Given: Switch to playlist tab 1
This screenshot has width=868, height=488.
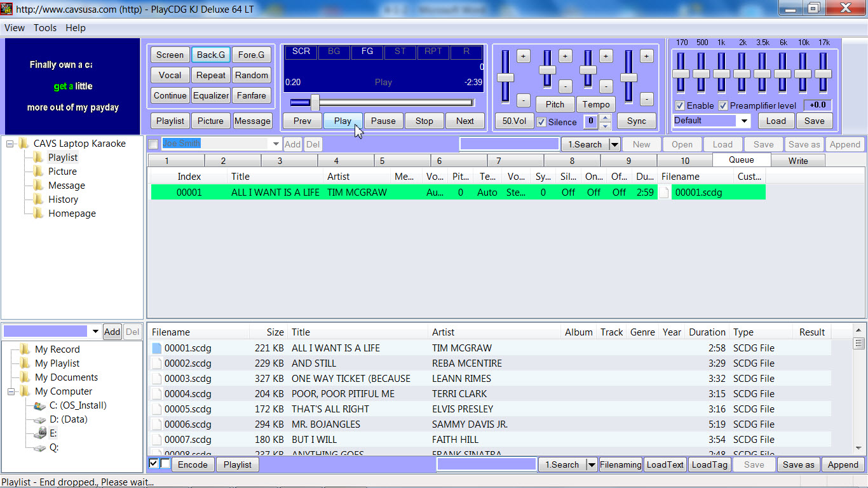Looking at the screenshot, I should (166, 161).
